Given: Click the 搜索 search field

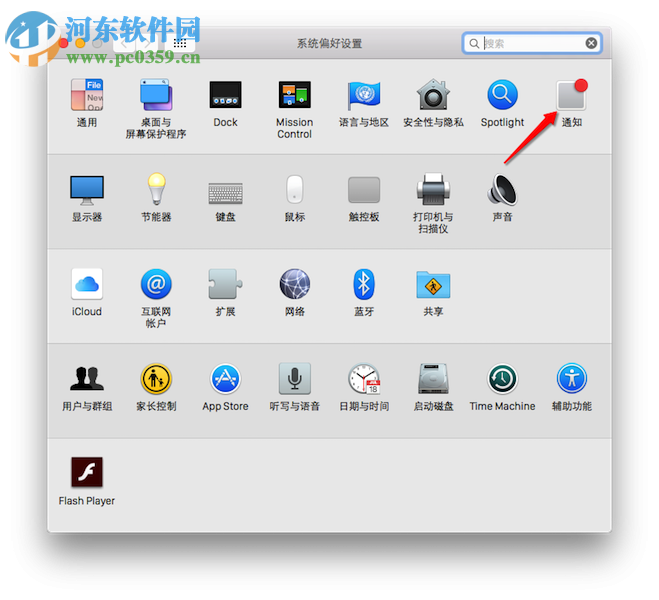Looking at the screenshot, I should pos(532,43).
